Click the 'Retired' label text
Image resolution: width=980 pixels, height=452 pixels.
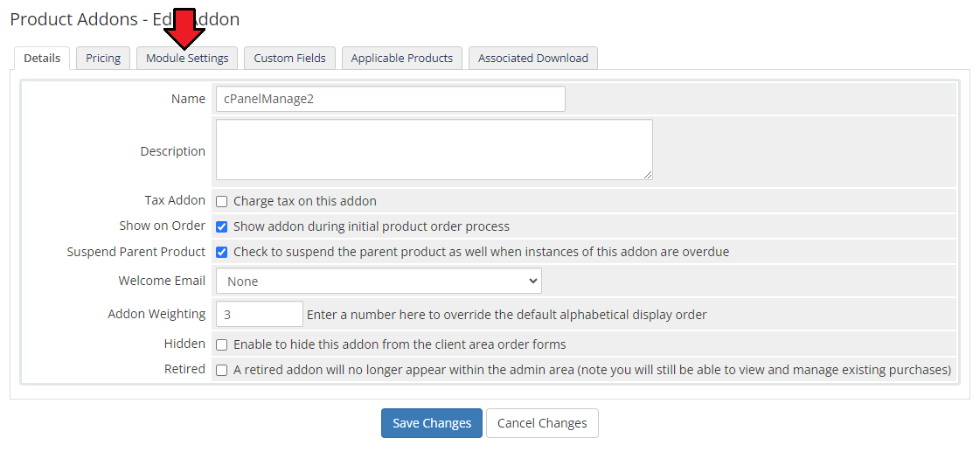tap(185, 369)
